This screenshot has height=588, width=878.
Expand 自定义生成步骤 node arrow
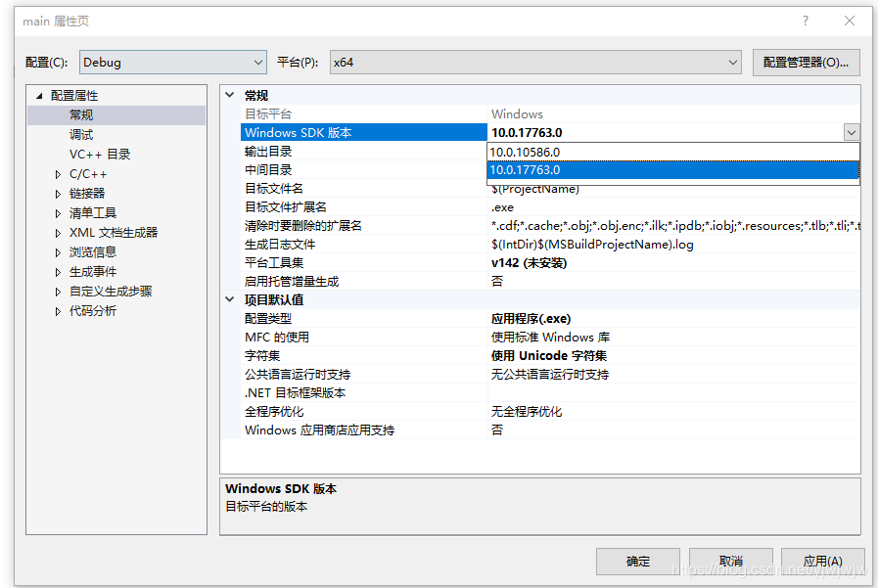(58, 292)
